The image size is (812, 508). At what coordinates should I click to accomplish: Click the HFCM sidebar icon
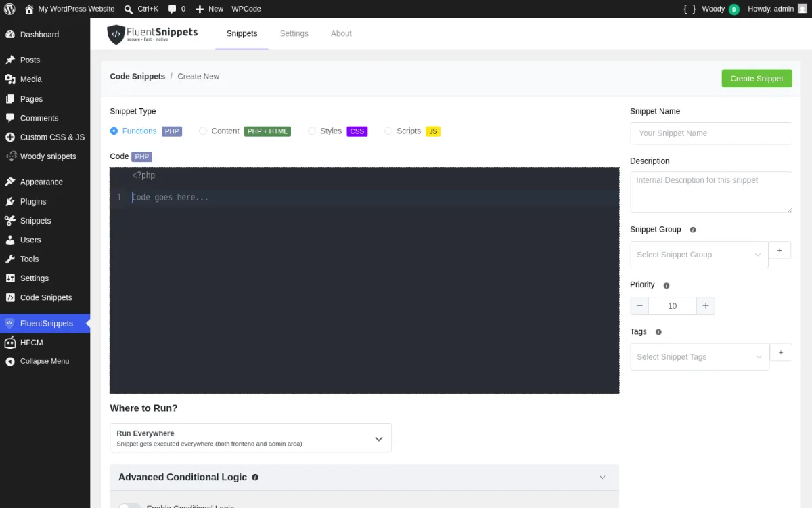10,343
